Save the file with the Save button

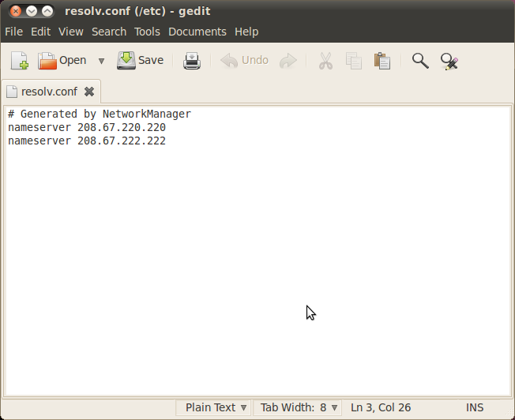(141, 61)
